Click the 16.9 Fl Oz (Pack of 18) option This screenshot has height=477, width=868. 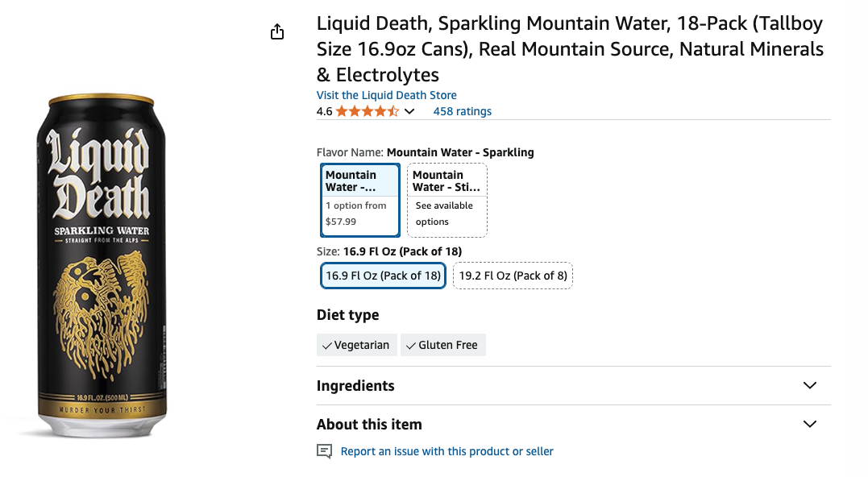click(383, 275)
